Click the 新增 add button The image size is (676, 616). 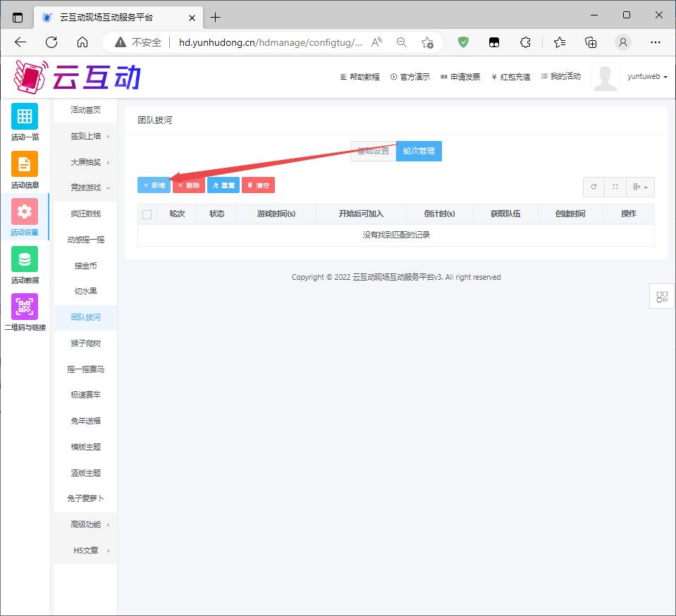154,185
